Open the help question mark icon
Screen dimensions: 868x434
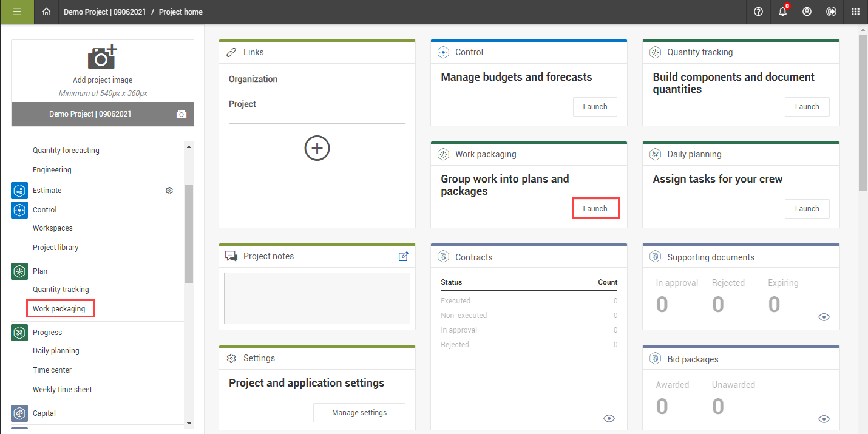(x=758, y=12)
